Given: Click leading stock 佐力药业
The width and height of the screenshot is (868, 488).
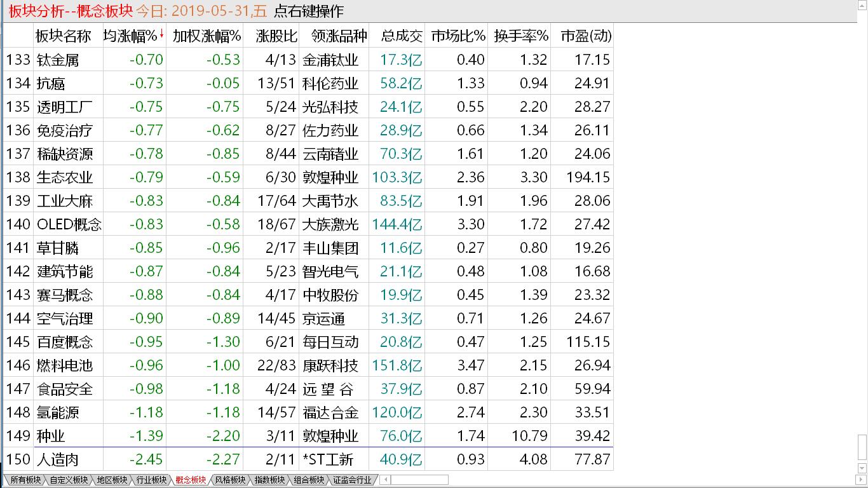Looking at the screenshot, I should click(330, 130).
